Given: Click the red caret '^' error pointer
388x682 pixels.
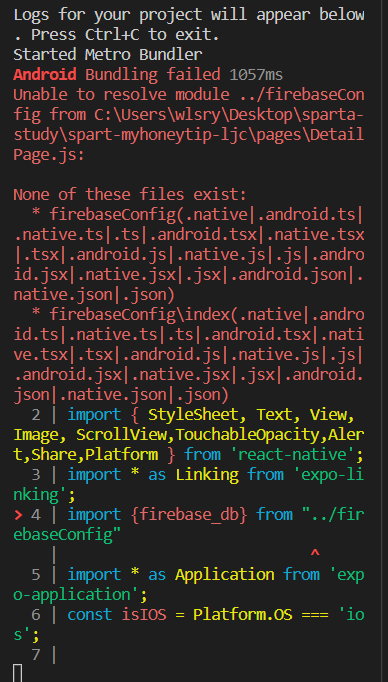Looking at the screenshot, I should pyautogui.click(x=315, y=553).
